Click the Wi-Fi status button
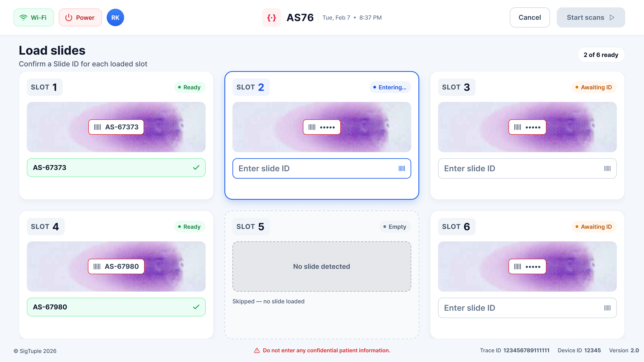644x362 pixels. pos(34,17)
